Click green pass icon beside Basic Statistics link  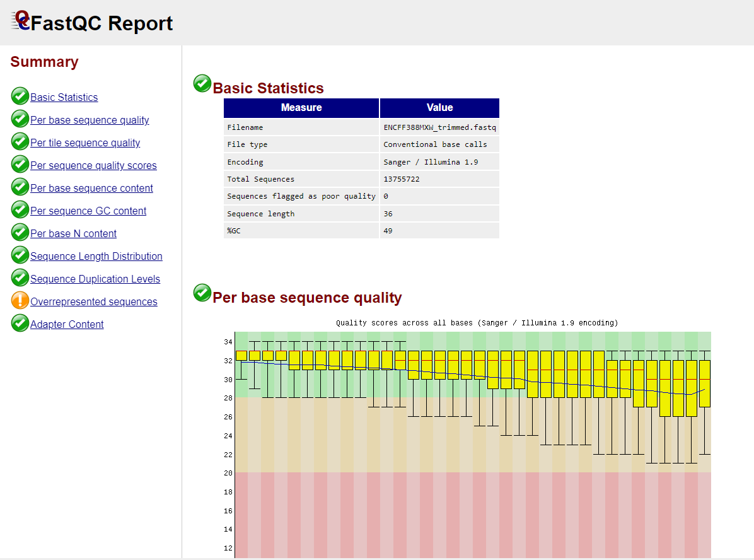click(20, 96)
